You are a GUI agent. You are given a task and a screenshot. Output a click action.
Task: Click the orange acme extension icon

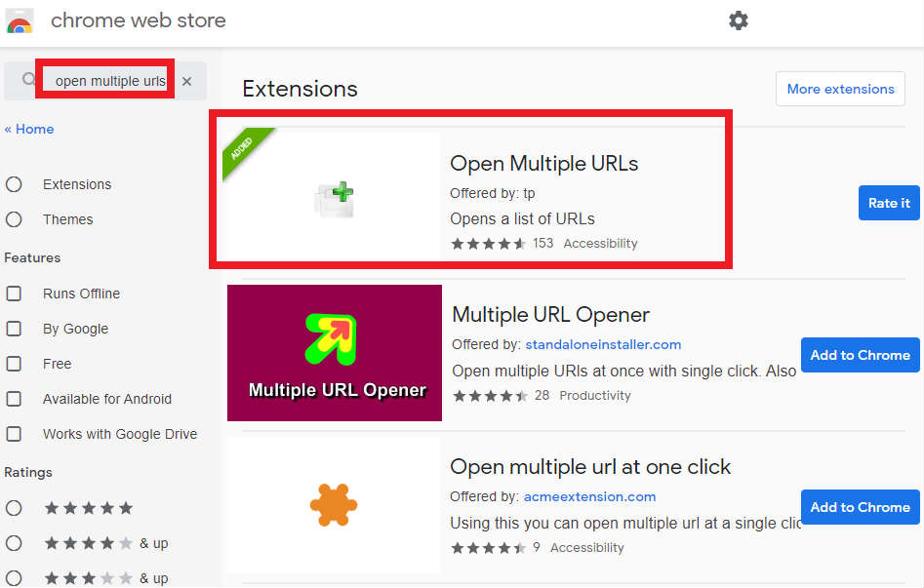click(334, 505)
